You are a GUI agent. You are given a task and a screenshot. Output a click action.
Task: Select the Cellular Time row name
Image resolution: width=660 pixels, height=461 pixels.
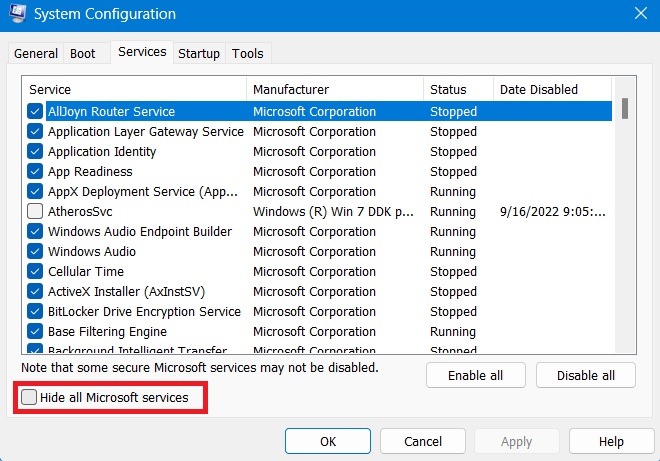click(86, 272)
